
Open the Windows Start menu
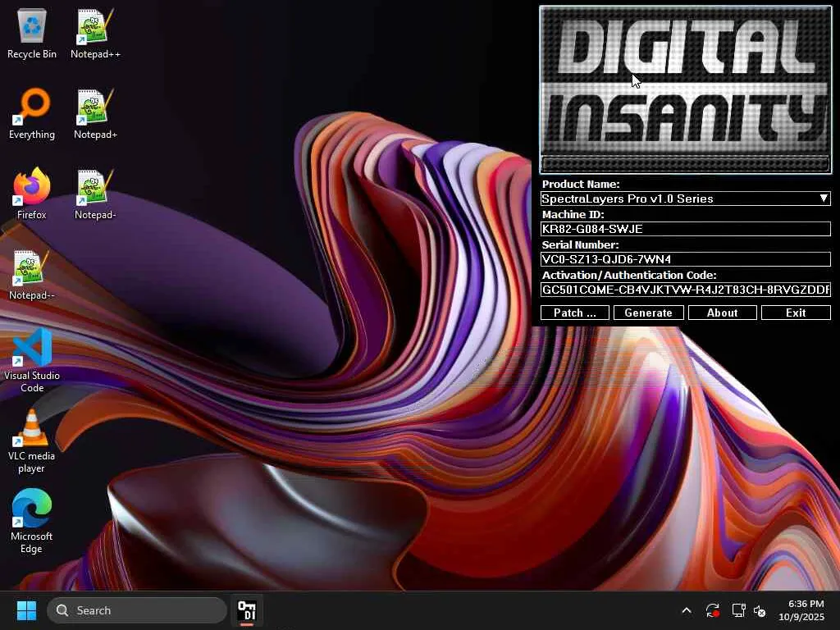pos(26,610)
